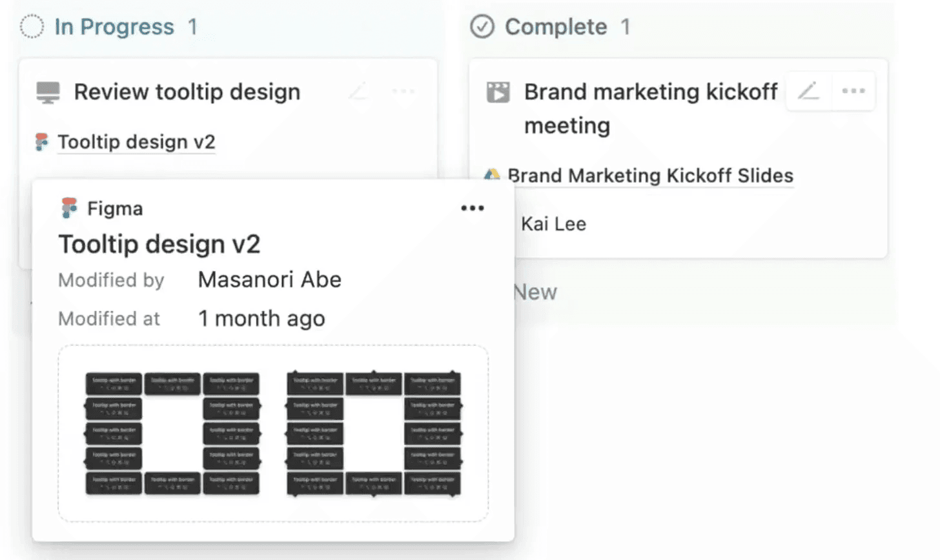Click the pencil edit icon on Brand marketing card
The width and height of the screenshot is (940, 560).
(808, 91)
